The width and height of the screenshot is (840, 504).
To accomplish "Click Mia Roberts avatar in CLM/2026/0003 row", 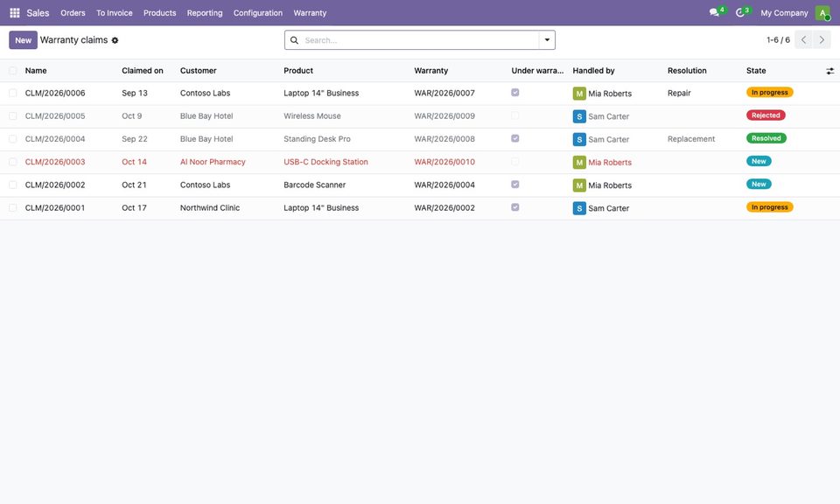I will tap(579, 162).
